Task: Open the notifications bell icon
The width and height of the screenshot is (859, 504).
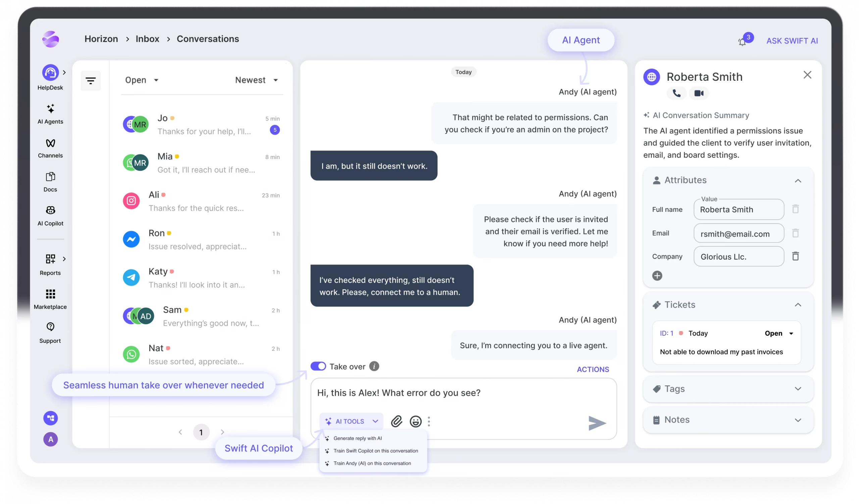Action: pyautogui.click(x=742, y=42)
